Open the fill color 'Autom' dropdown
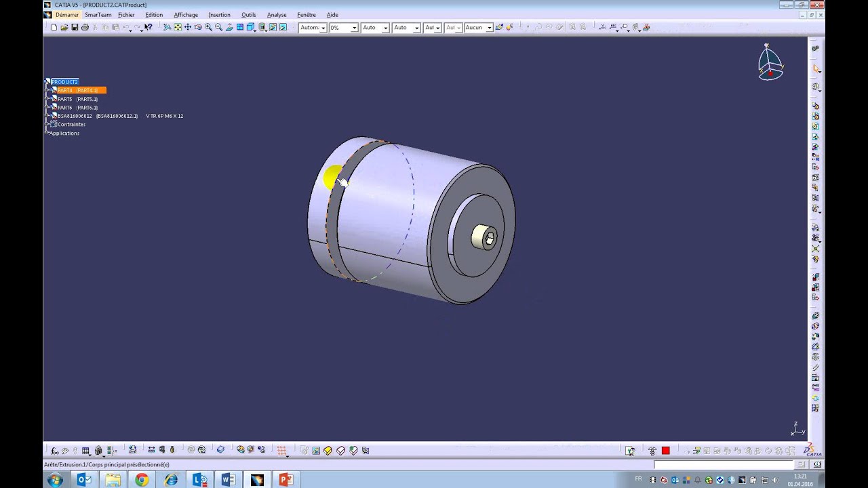This screenshot has width=868, height=488. (x=323, y=28)
